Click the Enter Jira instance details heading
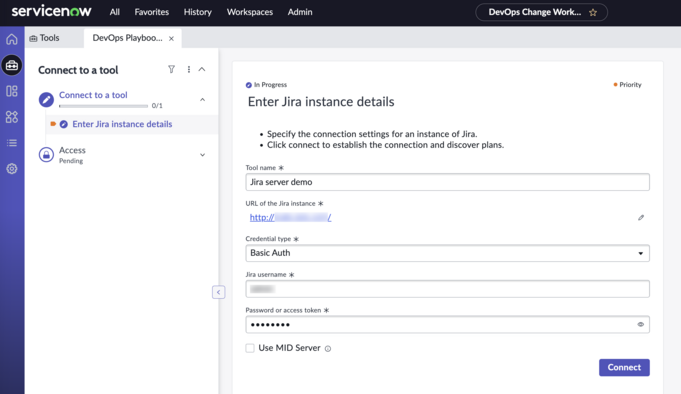The height and width of the screenshot is (394, 681). tap(321, 102)
